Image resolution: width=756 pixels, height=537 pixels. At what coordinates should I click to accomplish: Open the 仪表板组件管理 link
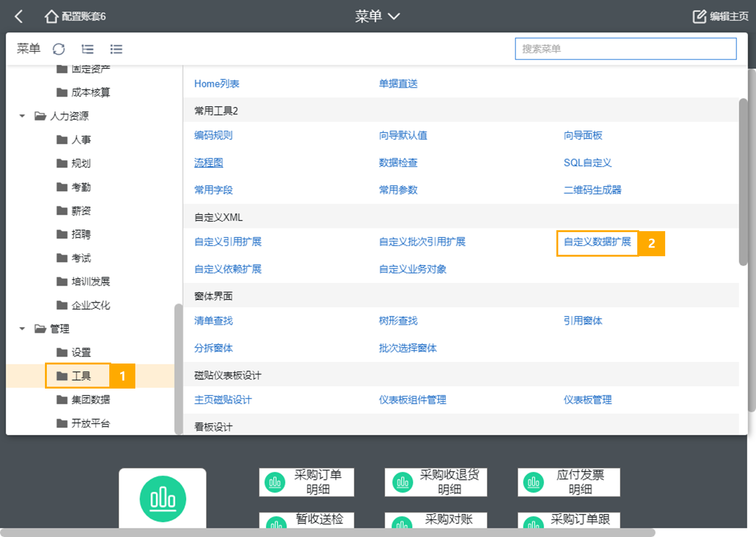[x=413, y=399]
